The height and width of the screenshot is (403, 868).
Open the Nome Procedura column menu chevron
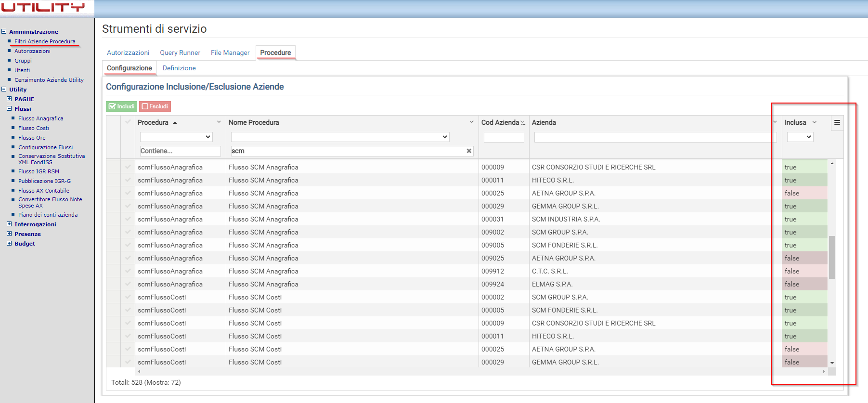[471, 122]
